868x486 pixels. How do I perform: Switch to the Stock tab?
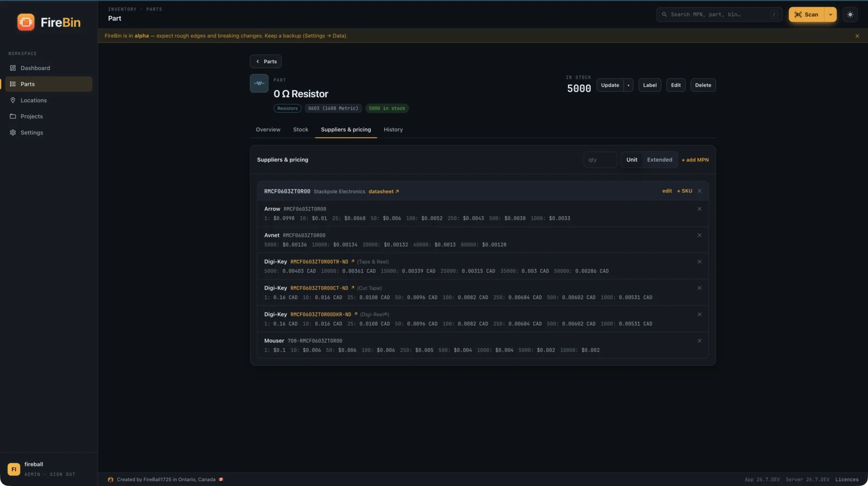pyautogui.click(x=301, y=130)
